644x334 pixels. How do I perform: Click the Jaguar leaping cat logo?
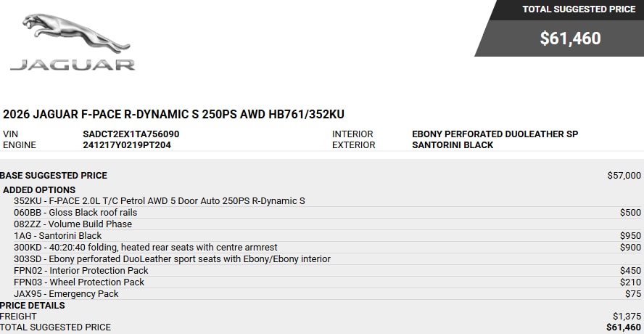point(76,33)
